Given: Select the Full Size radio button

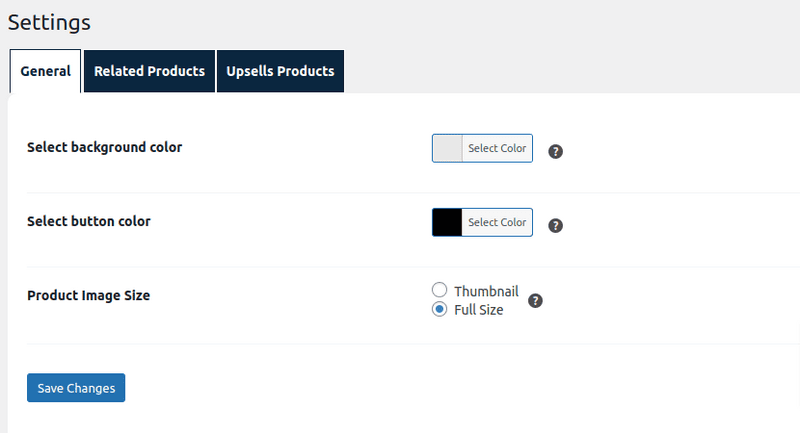Looking at the screenshot, I should pos(439,309).
